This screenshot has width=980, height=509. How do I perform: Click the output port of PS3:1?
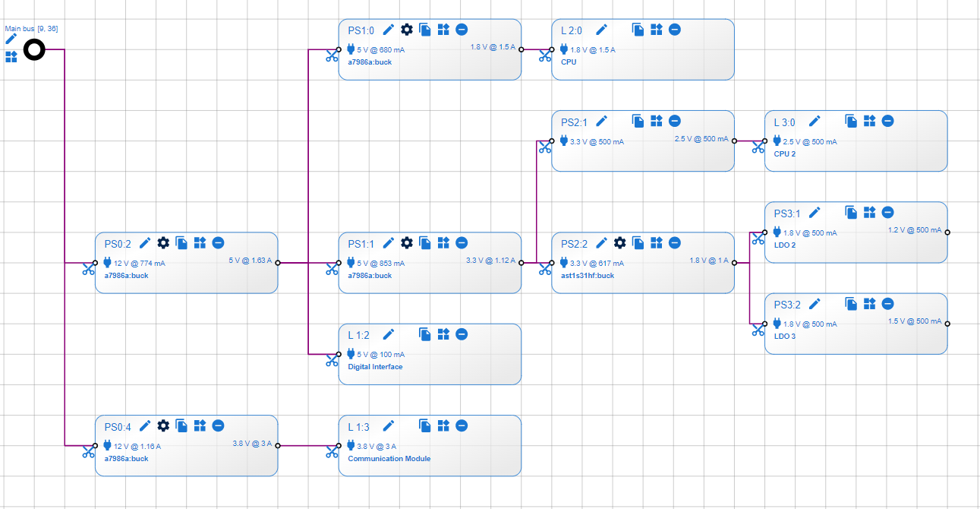947,232
